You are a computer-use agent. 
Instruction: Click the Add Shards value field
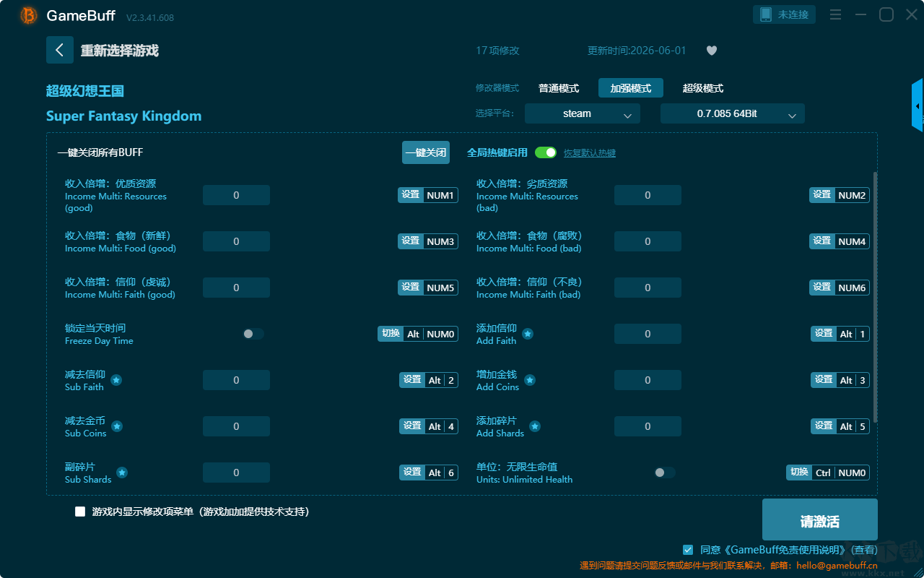point(648,426)
